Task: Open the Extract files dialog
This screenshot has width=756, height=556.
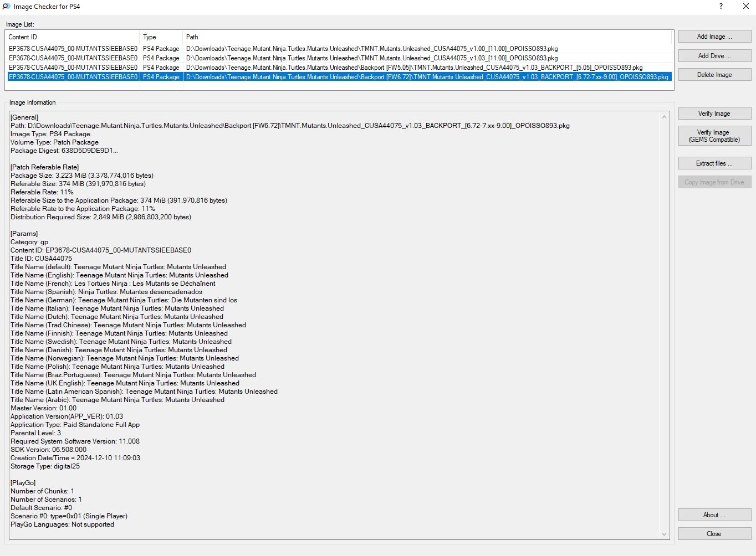Action: [x=714, y=163]
